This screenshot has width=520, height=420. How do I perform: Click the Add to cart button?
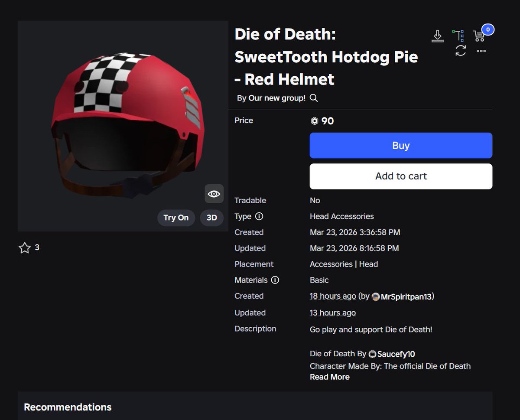coord(401,176)
